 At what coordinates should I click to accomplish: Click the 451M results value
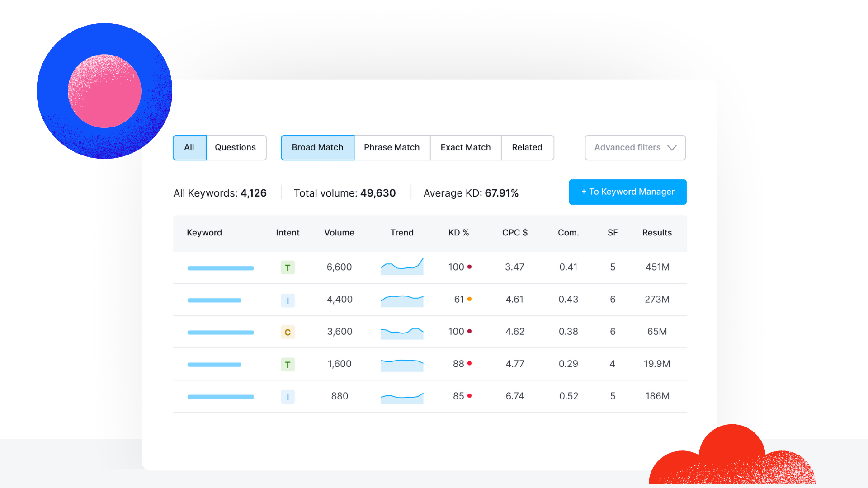click(657, 267)
